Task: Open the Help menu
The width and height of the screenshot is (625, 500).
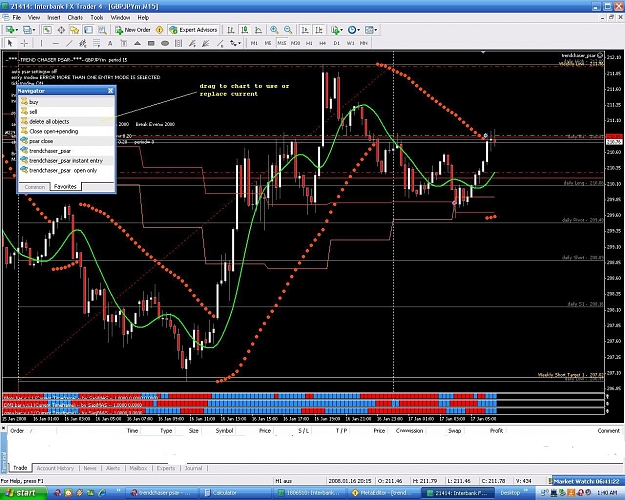Action: click(x=143, y=18)
